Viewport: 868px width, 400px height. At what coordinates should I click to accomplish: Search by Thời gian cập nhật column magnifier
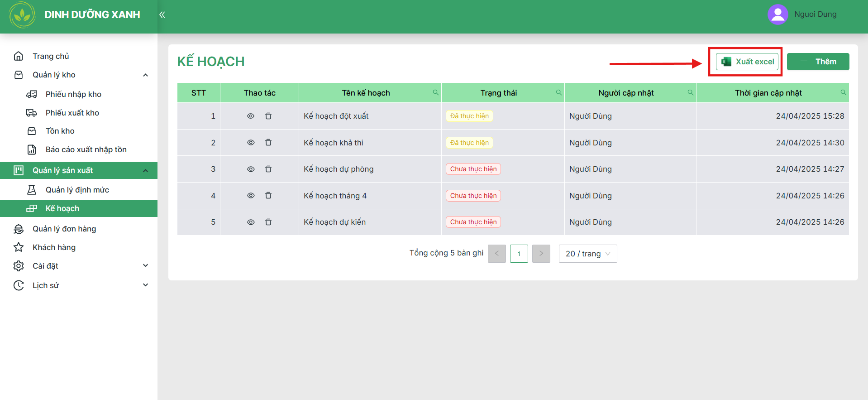pyautogui.click(x=843, y=92)
